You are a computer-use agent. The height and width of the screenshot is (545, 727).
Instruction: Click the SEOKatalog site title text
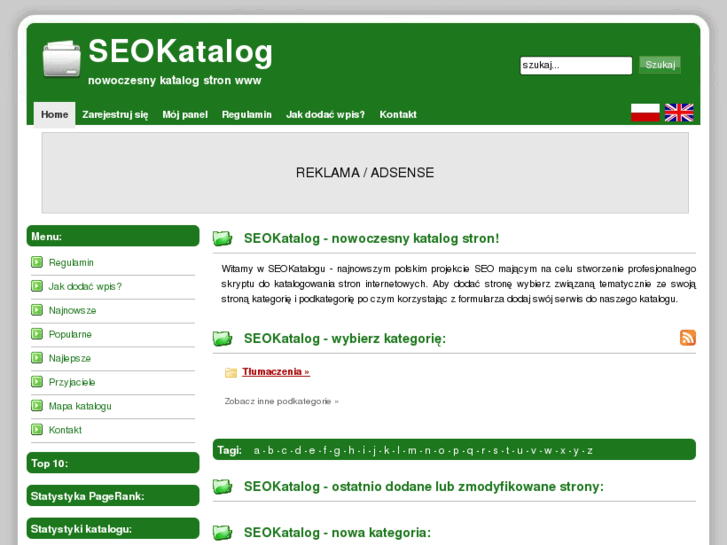point(180,51)
